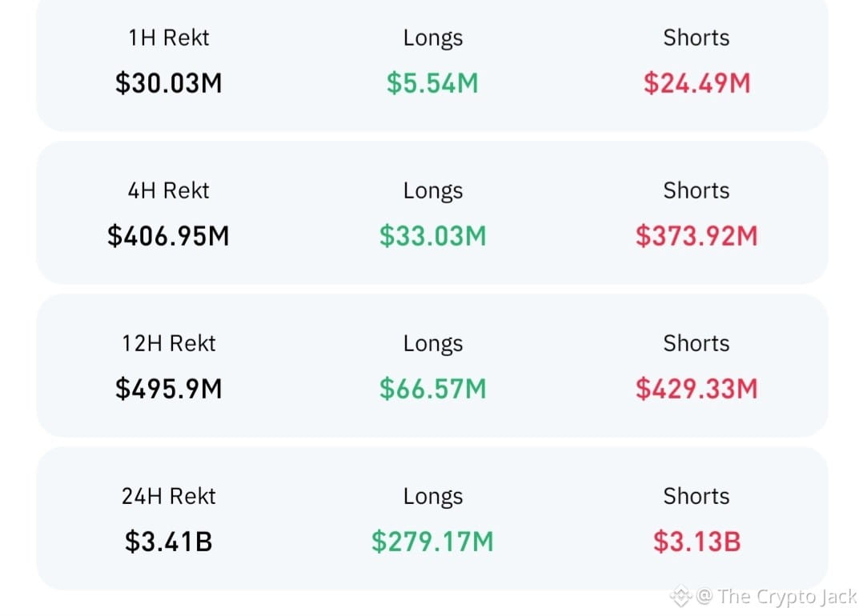The image size is (863, 616).
Task: Click Shorts label in 24H Rekt row
Action: [x=696, y=497]
